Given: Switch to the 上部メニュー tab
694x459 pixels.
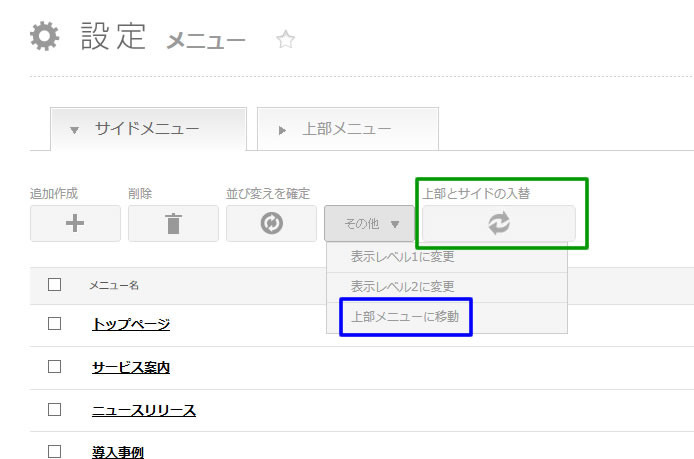Looking at the screenshot, I should click(346, 129).
